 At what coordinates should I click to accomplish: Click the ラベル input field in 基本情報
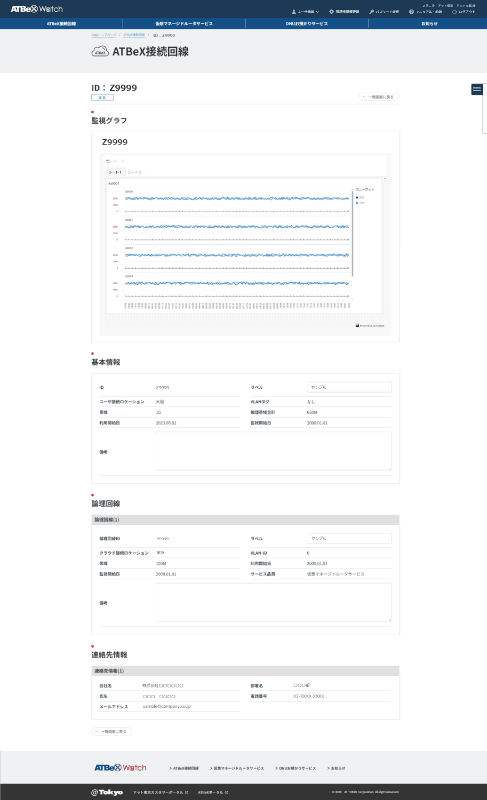click(x=349, y=387)
